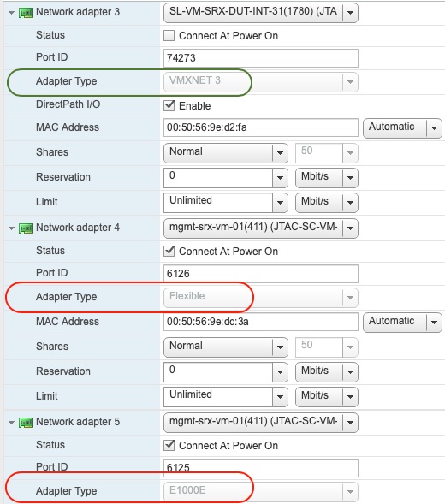445x504 pixels.
Task: Uncheck DirectPath I/O Enable checkbox
Action: click(x=169, y=105)
